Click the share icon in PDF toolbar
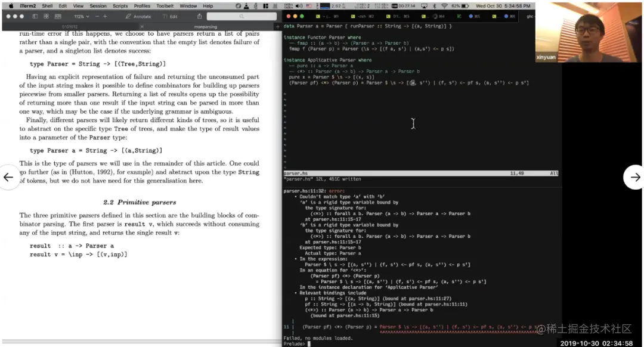This screenshot has width=644, height=347. coord(200,17)
